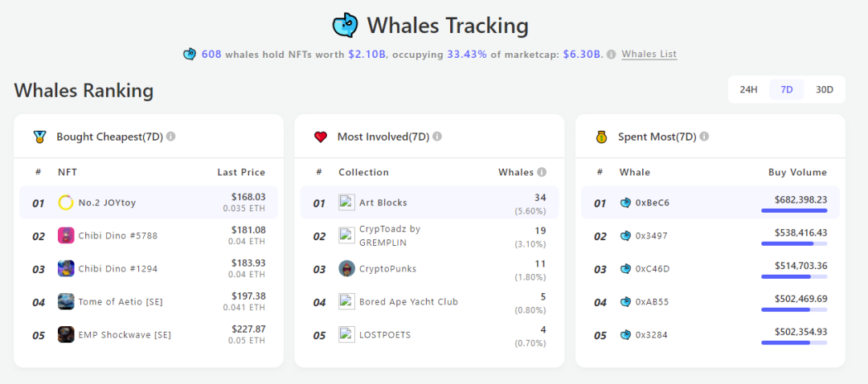The width and height of the screenshot is (868, 384).
Task: Click the Most Involved heart icon
Action: [321, 137]
